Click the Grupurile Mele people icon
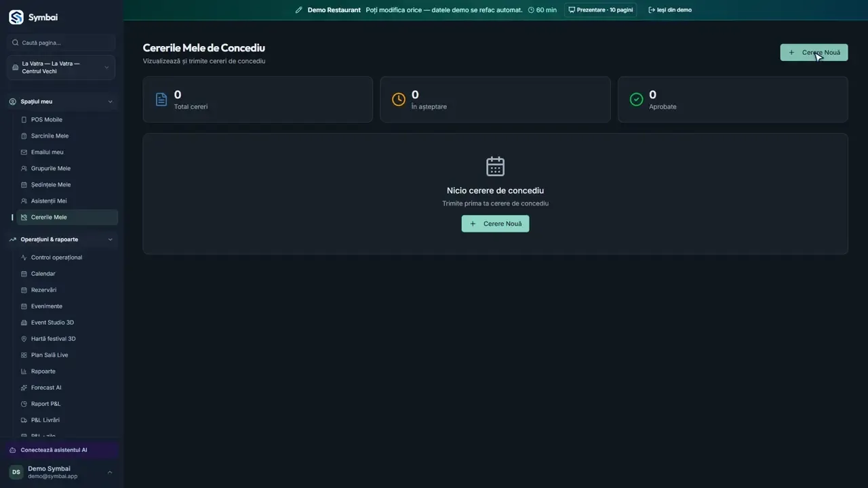This screenshot has height=488, width=868. point(24,169)
